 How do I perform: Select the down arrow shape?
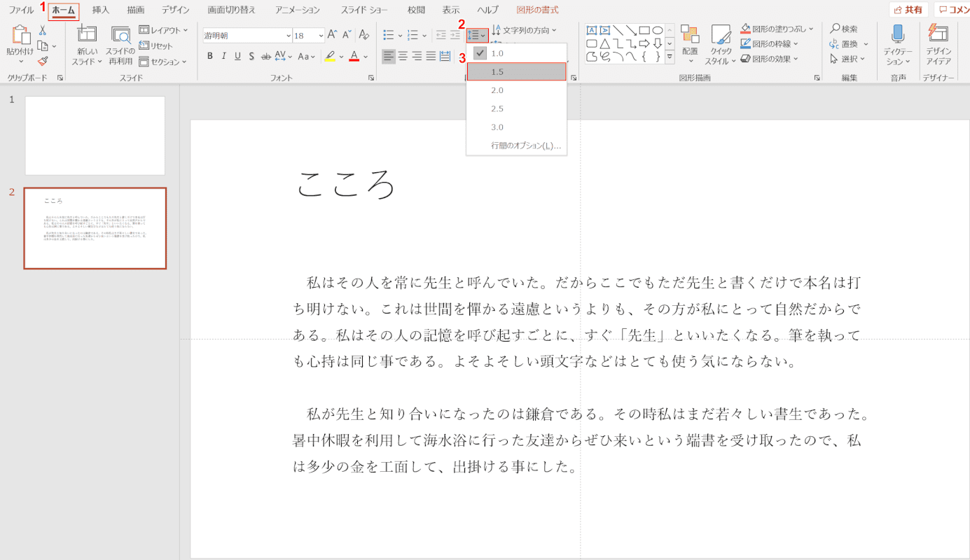coord(658,43)
